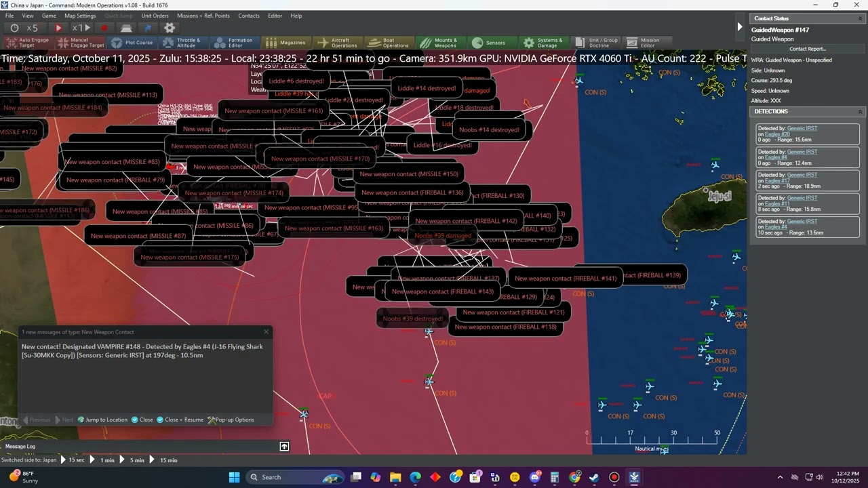Open Steam from taskbar
The width and height of the screenshot is (868, 488).
(x=595, y=477)
